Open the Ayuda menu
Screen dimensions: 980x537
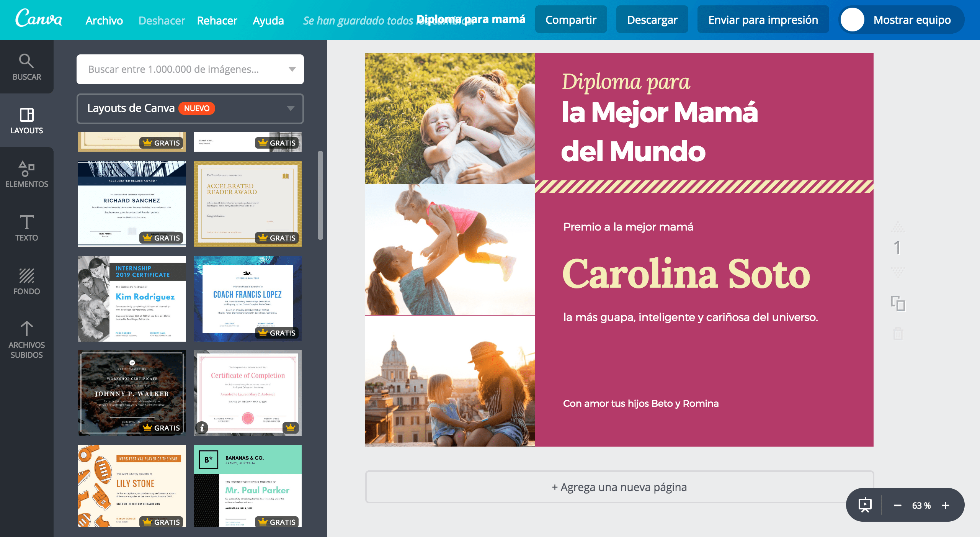click(268, 20)
